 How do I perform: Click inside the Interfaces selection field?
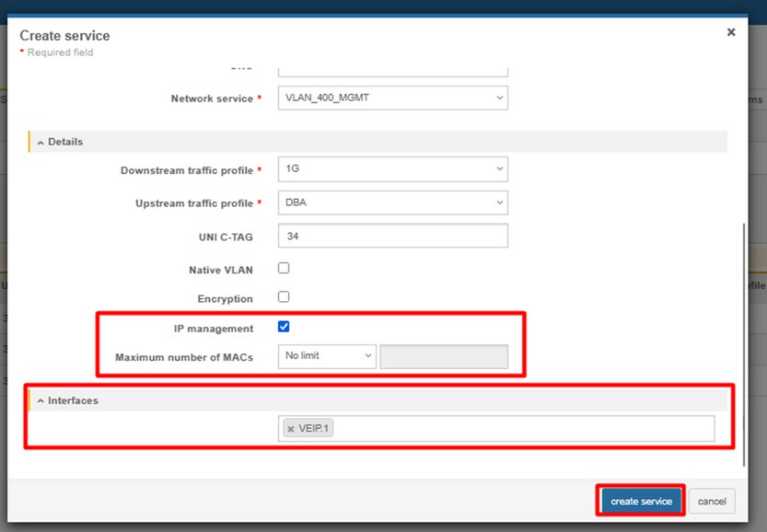(x=516, y=429)
